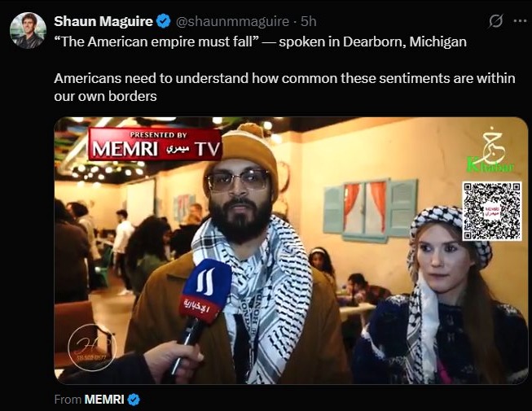532x411 pixels.
Task: Click the 5h post timestamp
Action: point(309,21)
